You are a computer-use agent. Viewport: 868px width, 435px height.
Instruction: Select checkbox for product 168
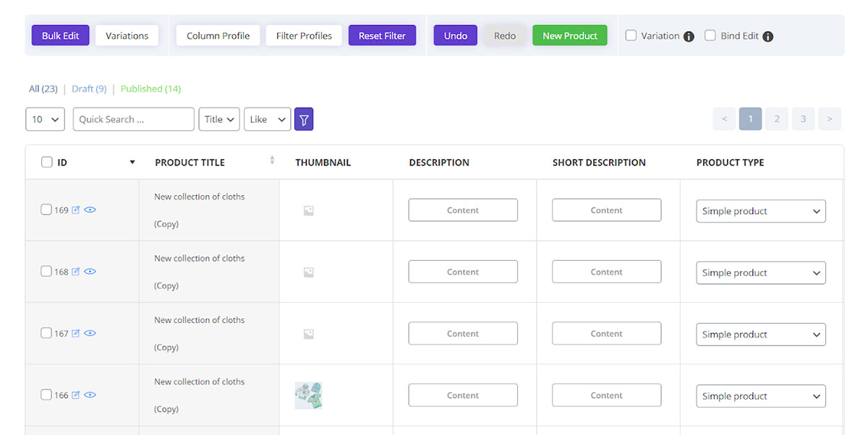pos(46,271)
